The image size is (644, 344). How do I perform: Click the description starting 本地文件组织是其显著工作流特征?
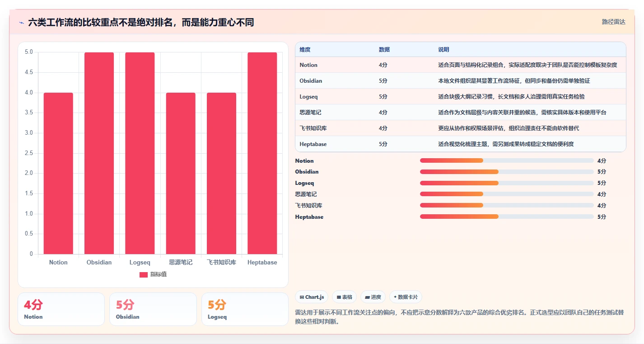point(514,81)
